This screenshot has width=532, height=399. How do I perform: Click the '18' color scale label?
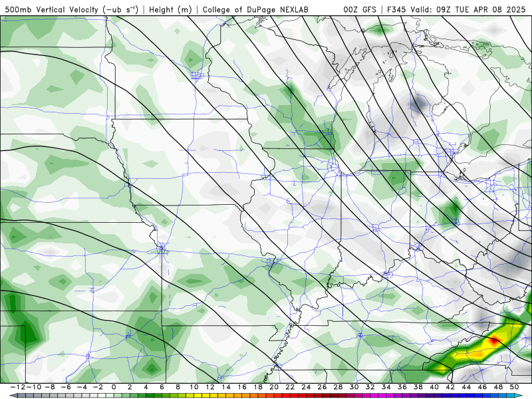(258, 387)
